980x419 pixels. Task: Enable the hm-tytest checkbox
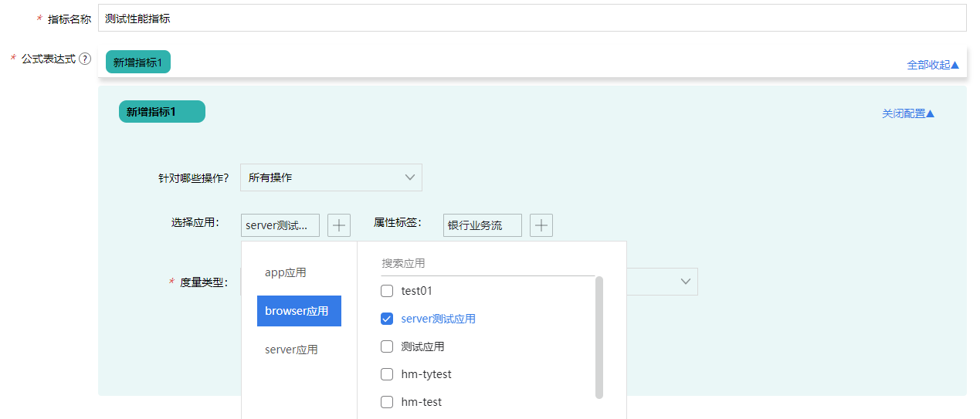click(387, 374)
